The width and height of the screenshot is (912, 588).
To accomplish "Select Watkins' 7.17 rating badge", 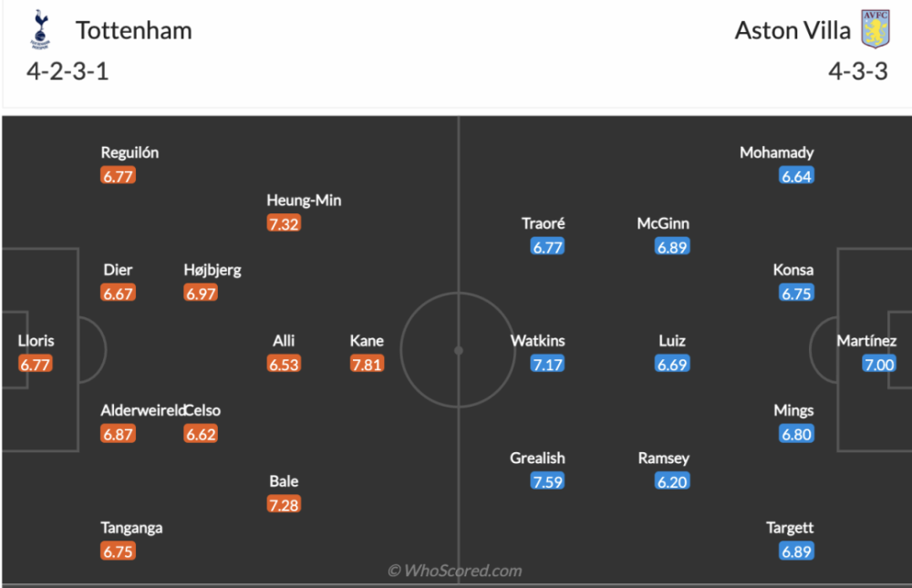I will 547,364.
